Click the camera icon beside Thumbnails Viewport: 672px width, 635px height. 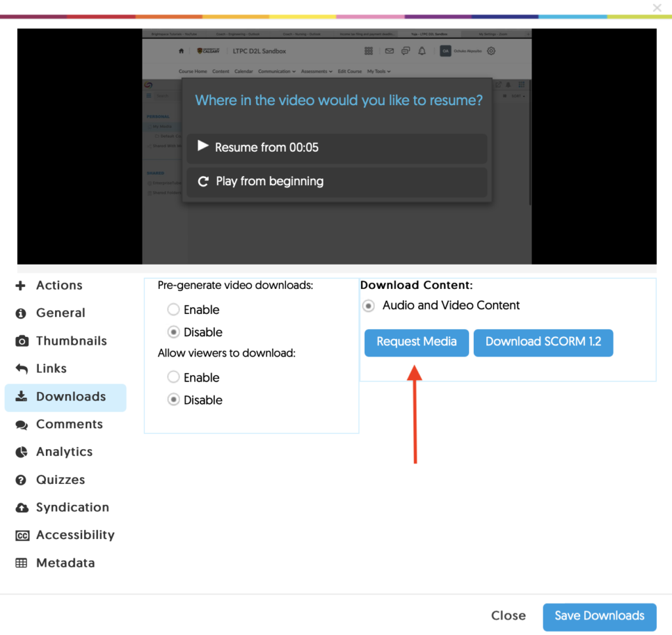[22, 341]
